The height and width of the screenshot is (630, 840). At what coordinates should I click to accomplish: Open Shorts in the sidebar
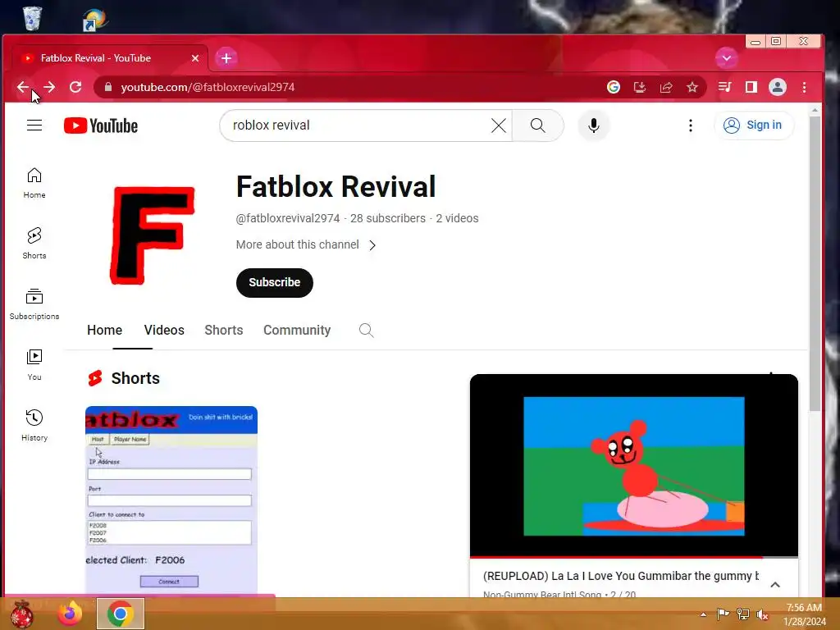[34, 243]
